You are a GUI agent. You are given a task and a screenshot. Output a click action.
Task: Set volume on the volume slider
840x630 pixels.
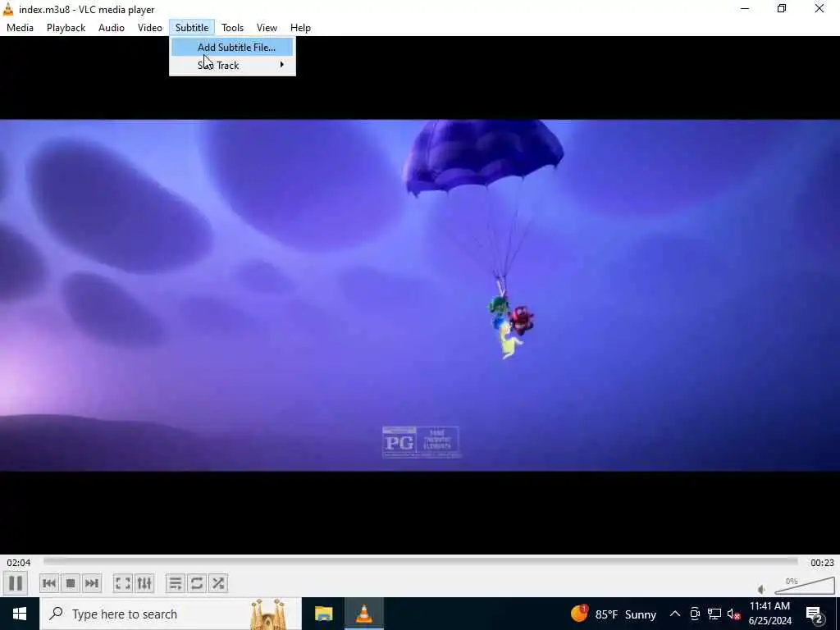pos(805,586)
